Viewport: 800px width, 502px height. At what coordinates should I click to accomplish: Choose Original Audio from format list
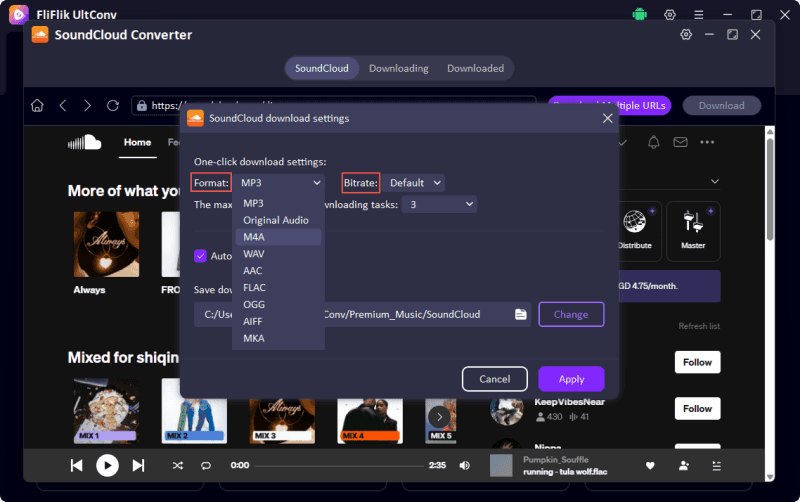(278, 220)
